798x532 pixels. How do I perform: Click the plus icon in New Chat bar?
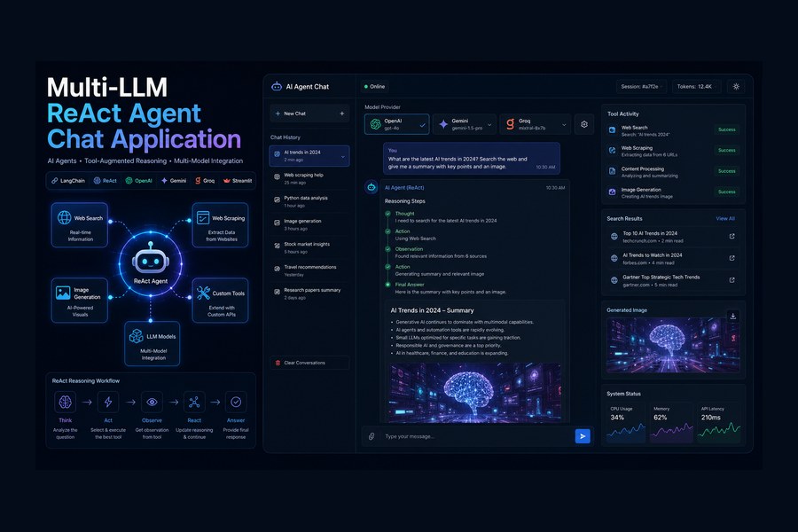(342, 113)
